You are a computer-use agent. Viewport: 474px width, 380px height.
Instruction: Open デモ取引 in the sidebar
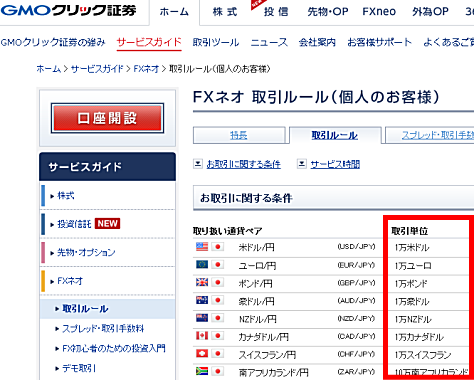point(79,368)
